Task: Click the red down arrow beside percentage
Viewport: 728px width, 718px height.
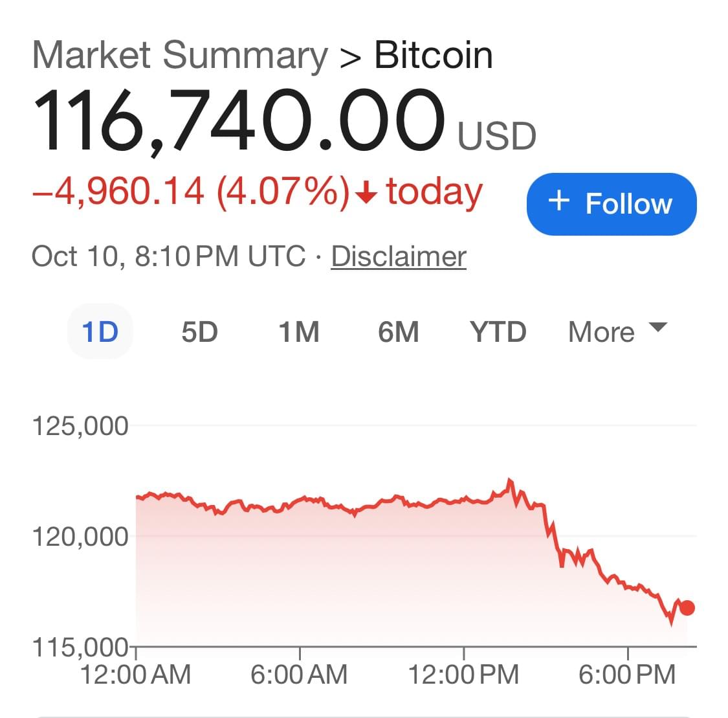Action: 367,193
